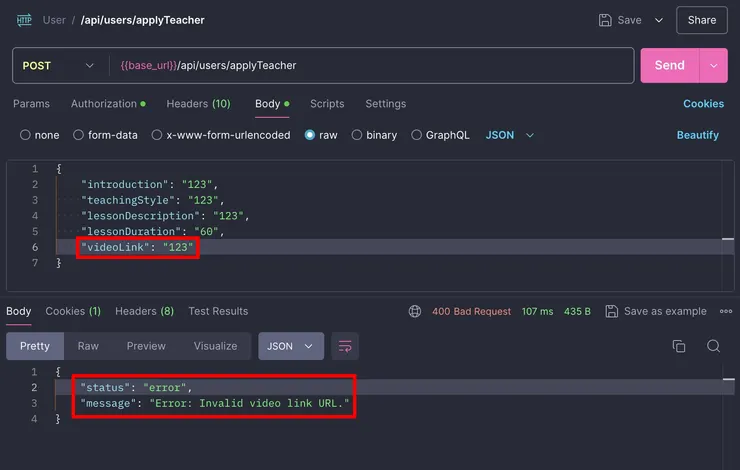740x470 pixels.
Task: Click the 107 ms response time
Action: (537, 311)
